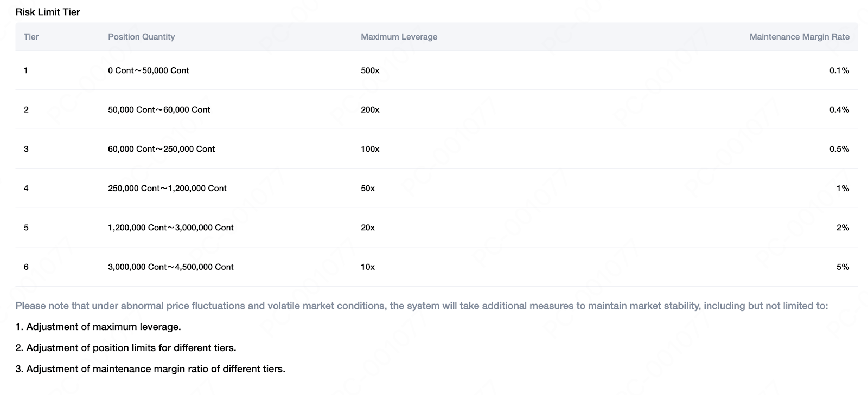Click the Adjustment of position limits note
Viewport: 868px width, 395px height.
126,348
